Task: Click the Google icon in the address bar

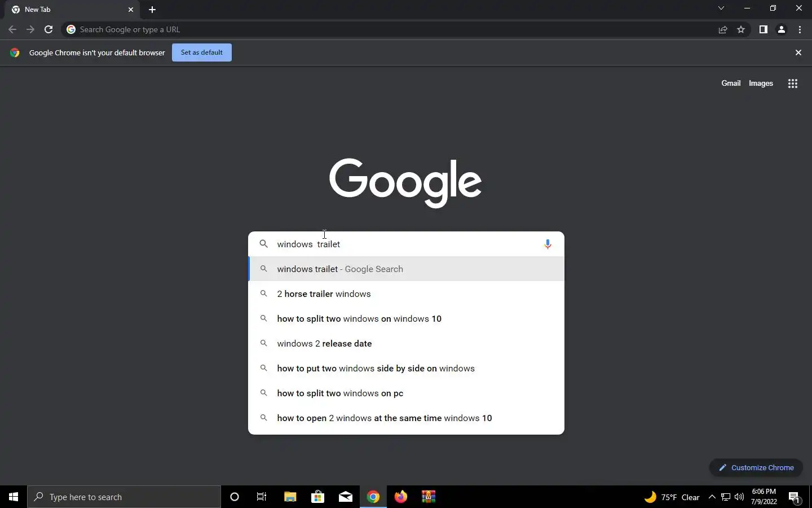Action: coord(71,29)
